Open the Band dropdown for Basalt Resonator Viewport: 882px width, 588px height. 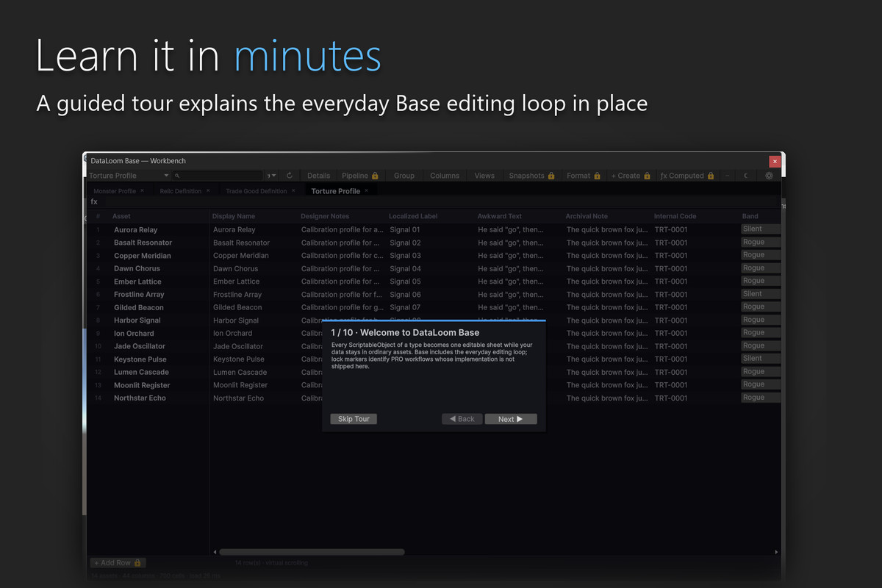(x=761, y=242)
